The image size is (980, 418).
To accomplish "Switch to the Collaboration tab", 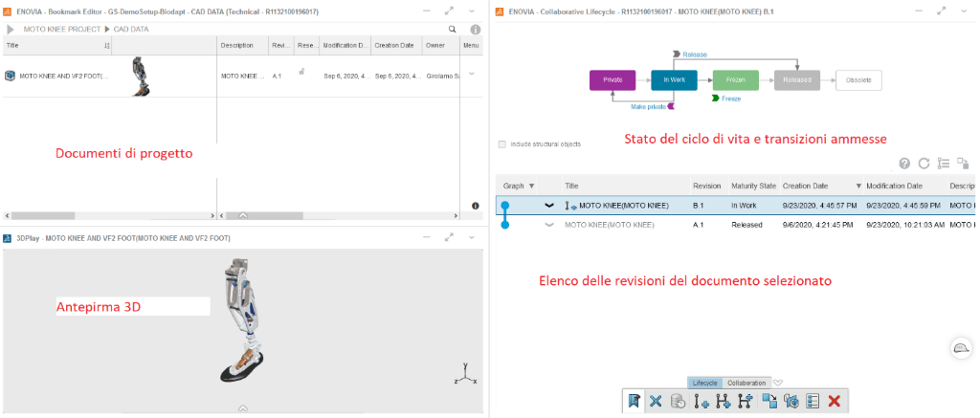I will point(746,383).
